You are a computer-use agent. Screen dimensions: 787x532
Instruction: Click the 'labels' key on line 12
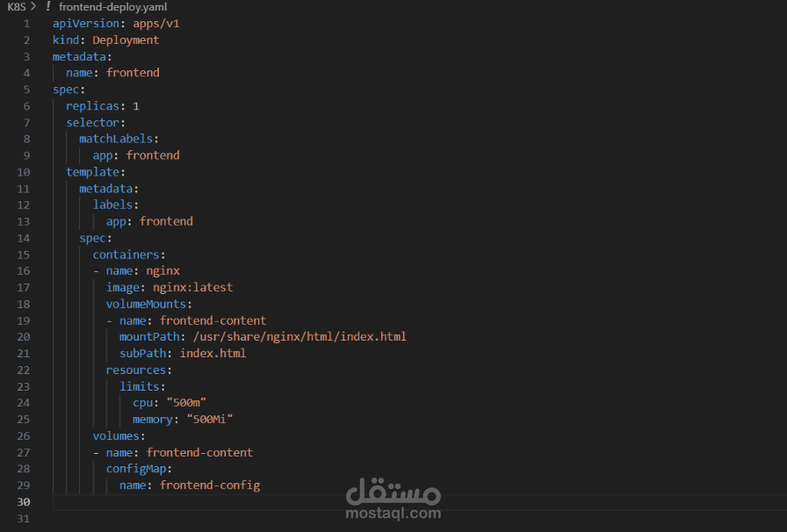click(112, 205)
